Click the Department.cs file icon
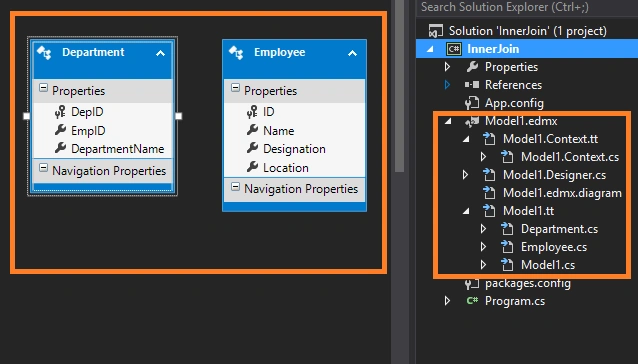638x364 pixels. (x=507, y=229)
